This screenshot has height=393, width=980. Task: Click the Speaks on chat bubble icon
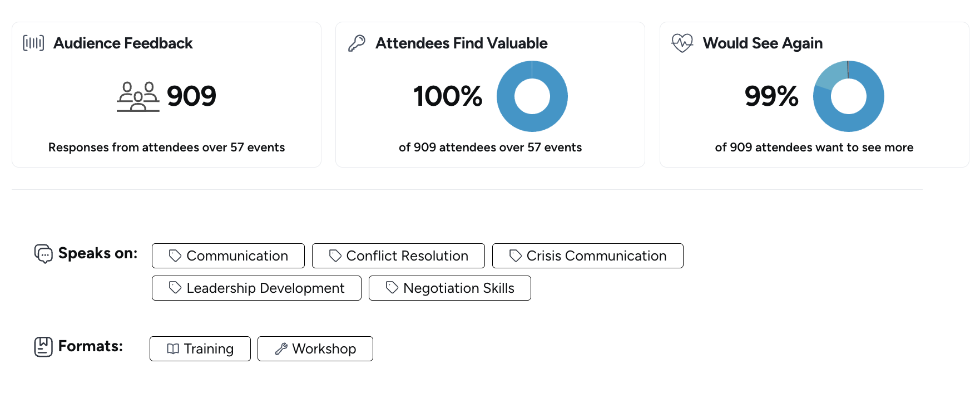pos(43,254)
